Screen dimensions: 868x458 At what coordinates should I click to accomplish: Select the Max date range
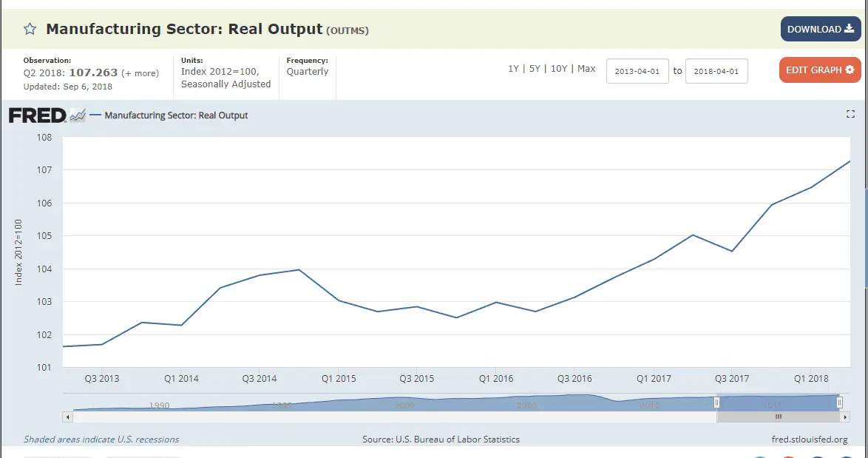pos(586,69)
